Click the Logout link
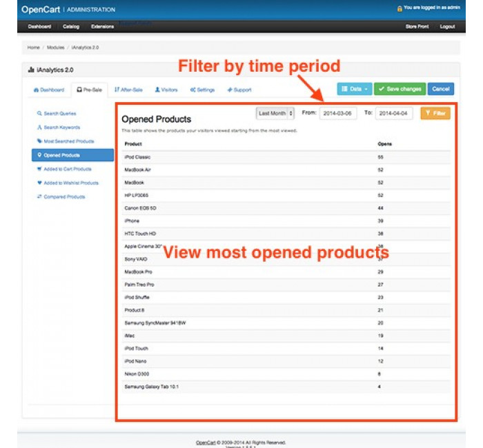Image resolution: width=483 pixels, height=448 pixels. point(447,26)
